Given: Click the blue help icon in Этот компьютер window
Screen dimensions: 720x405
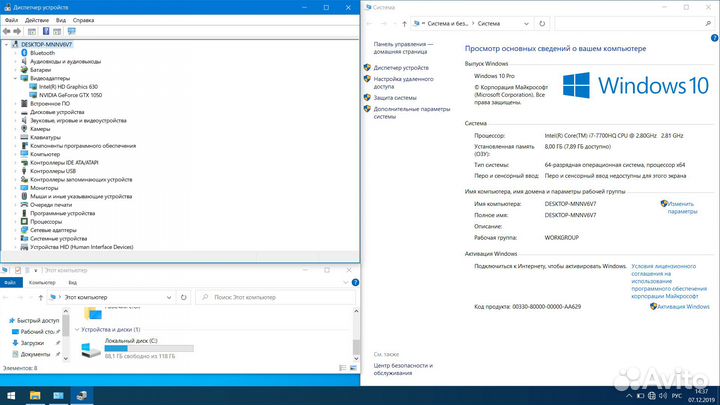Looking at the screenshot, I should 355,282.
